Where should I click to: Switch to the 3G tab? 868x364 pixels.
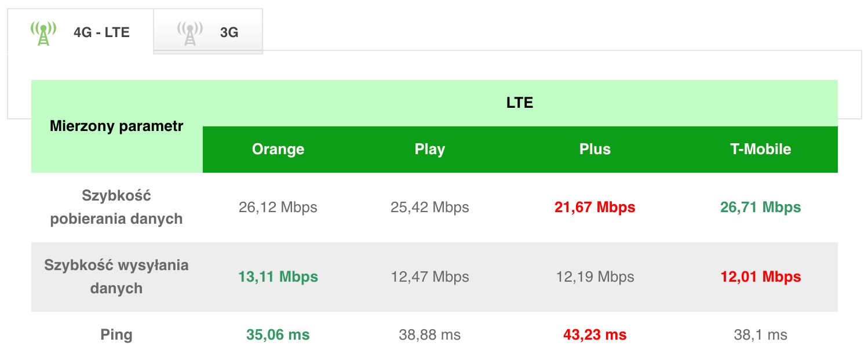coord(208,31)
